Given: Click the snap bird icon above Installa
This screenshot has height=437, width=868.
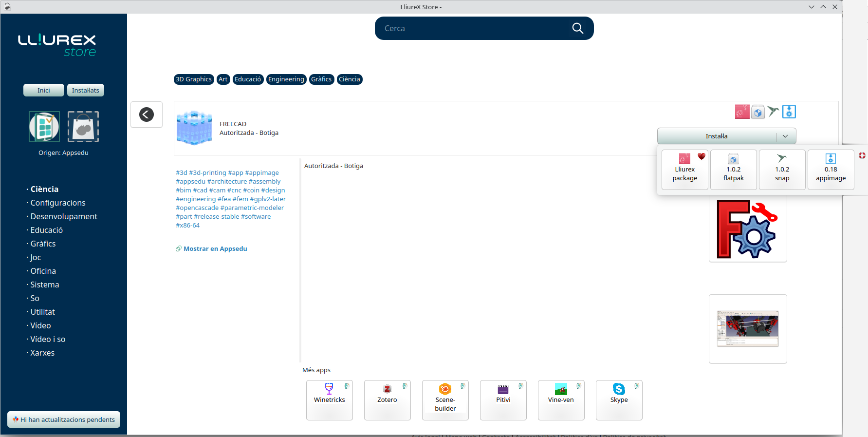Looking at the screenshot, I should [x=773, y=112].
